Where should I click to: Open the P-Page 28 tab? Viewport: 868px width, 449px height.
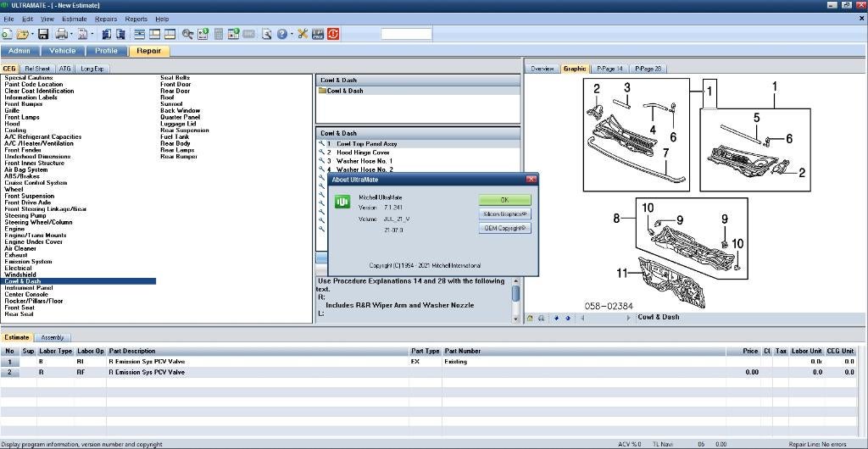tap(648, 69)
